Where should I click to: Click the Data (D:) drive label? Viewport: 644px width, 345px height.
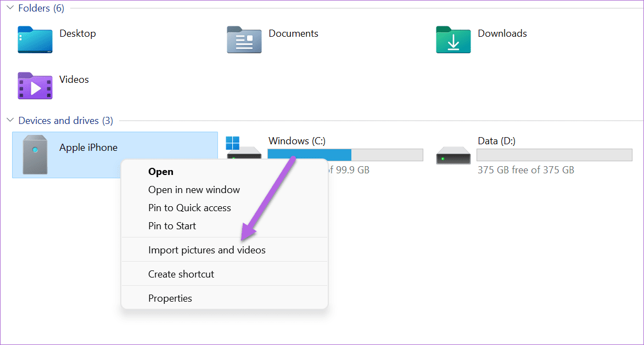coord(496,141)
